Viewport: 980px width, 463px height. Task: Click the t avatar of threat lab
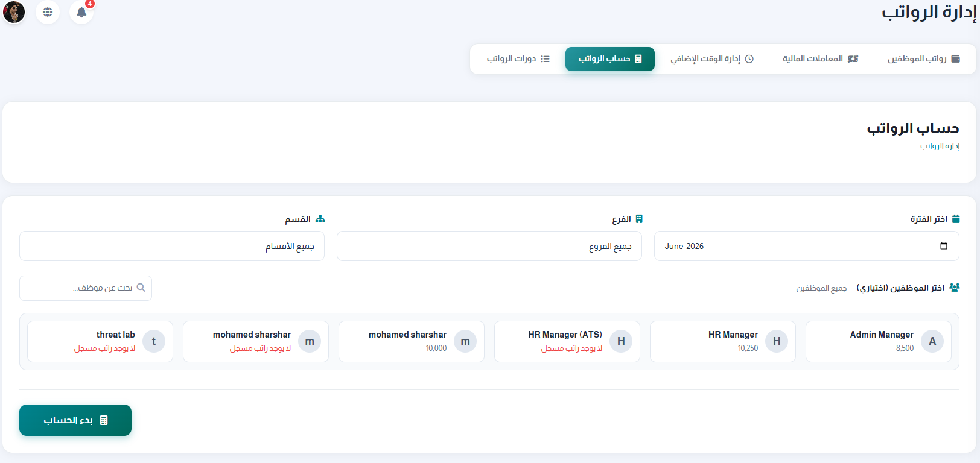154,341
